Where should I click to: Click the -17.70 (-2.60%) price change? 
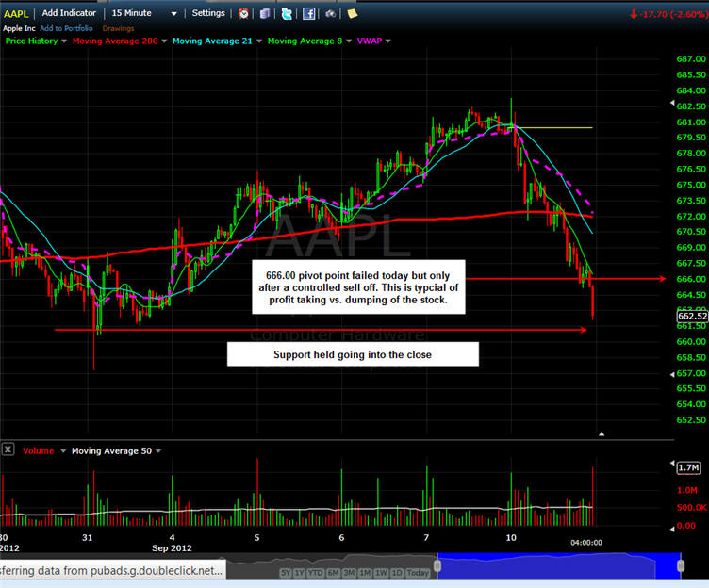[x=669, y=14]
